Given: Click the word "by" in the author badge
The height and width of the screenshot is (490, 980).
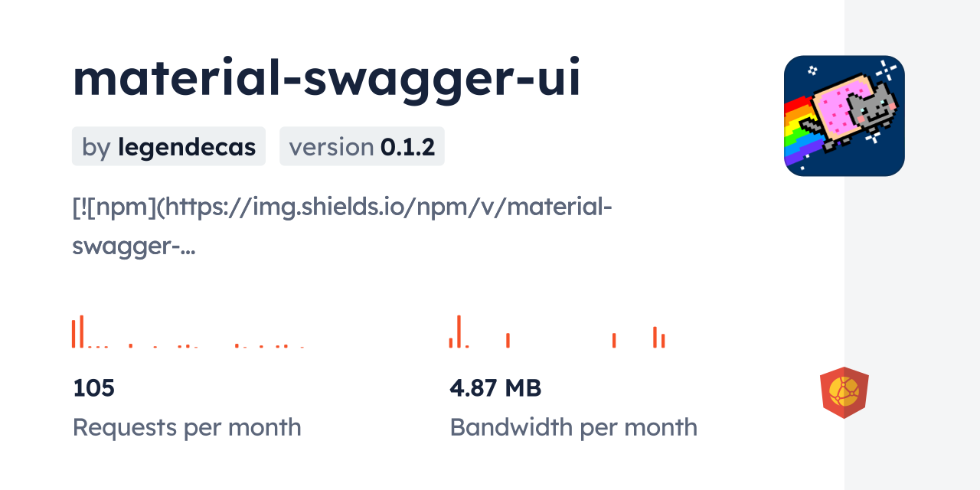Looking at the screenshot, I should tap(96, 146).
